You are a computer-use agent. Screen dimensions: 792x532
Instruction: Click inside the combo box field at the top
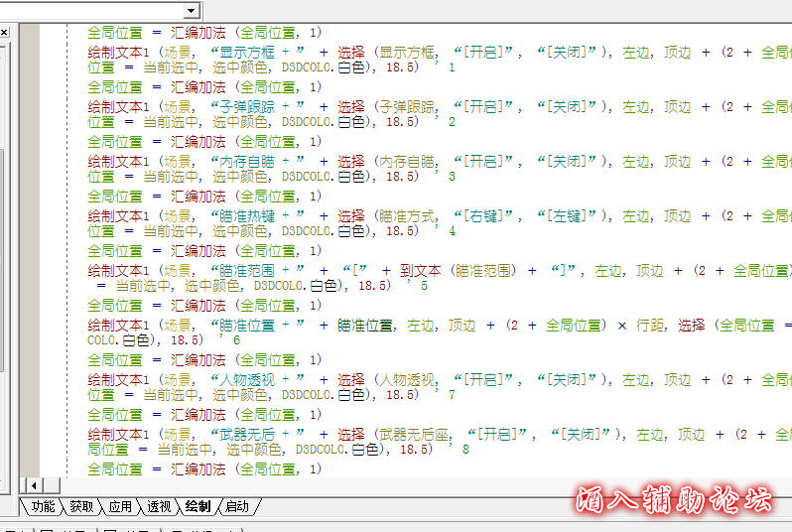click(92, 11)
